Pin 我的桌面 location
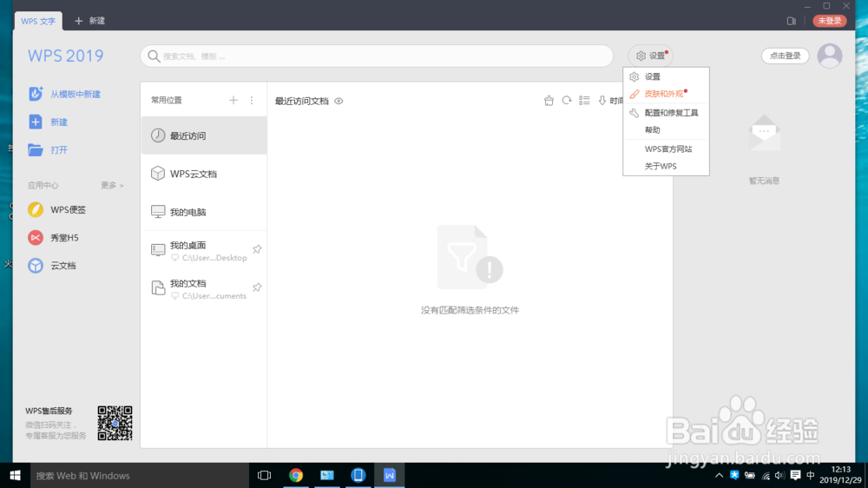Screen dimensions: 868x488 257,249
